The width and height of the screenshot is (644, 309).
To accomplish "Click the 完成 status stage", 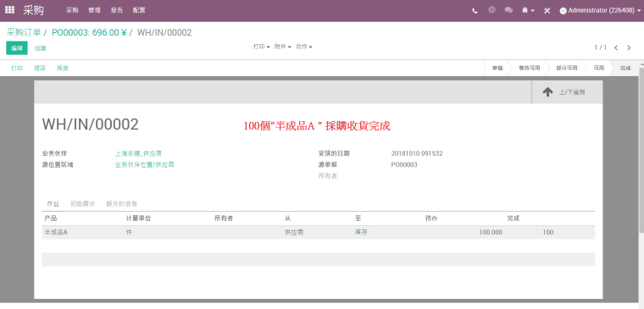I will [x=625, y=68].
